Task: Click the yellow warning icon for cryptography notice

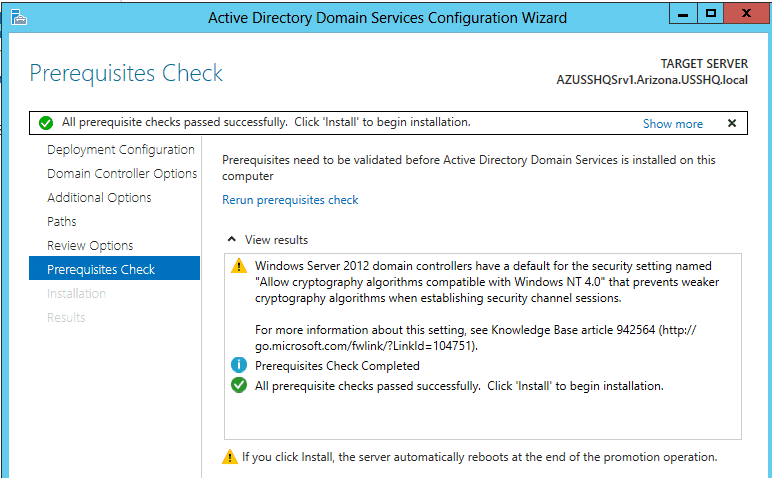Action: click(239, 266)
